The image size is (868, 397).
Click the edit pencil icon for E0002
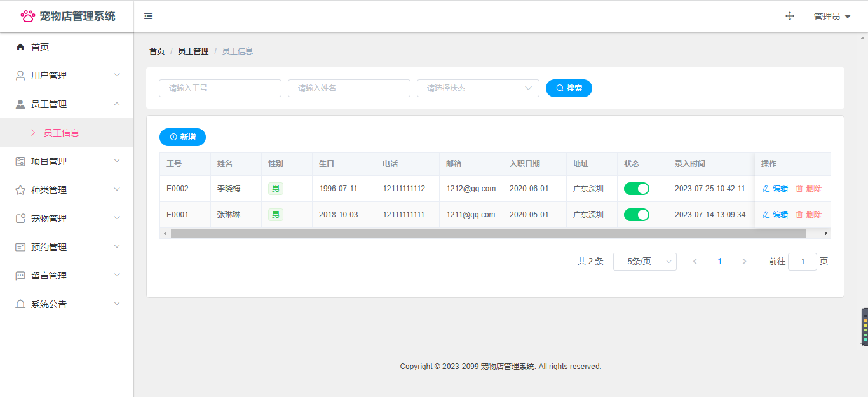[x=766, y=189]
